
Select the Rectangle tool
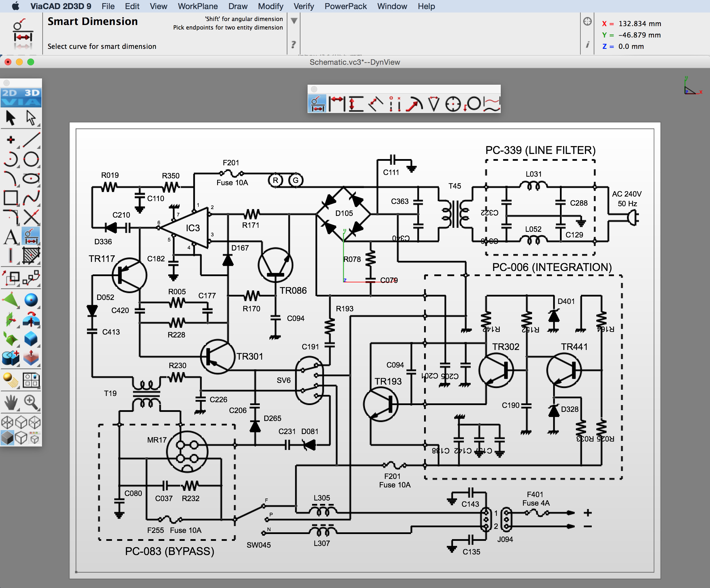[11, 197]
